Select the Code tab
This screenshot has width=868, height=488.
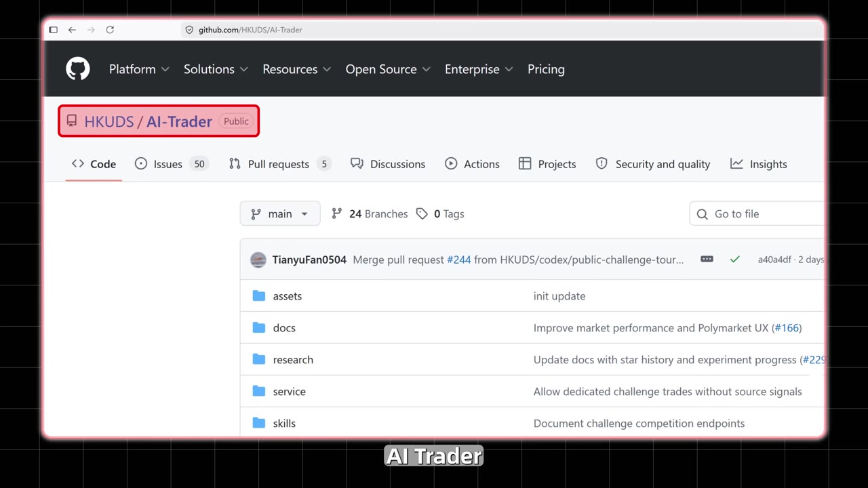click(x=94, y=164)
